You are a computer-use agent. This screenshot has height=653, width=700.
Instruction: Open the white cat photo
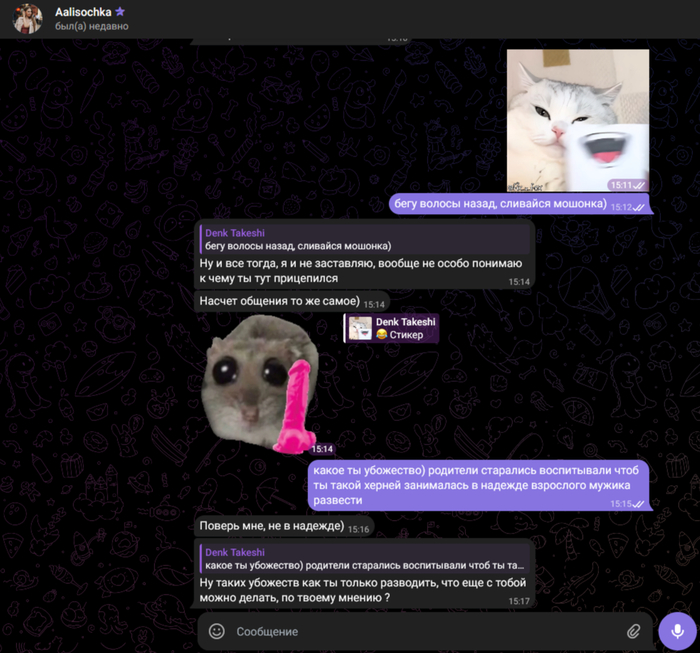[577, 120]
